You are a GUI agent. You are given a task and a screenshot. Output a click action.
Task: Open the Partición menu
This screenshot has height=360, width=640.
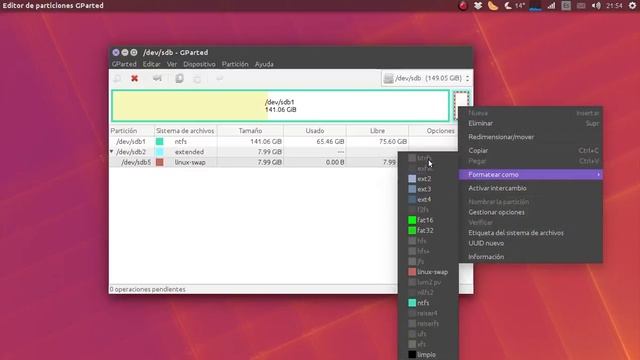pos(235,64)
